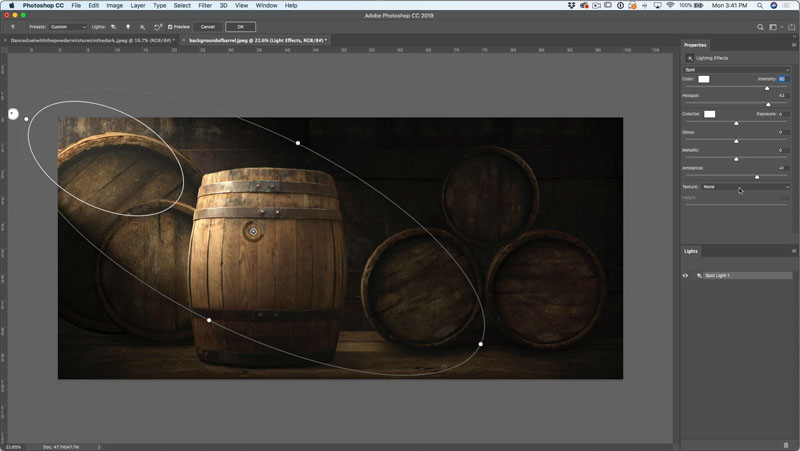Open Notification Center icon
Viewport: 800px width, 451px height.
coord(788,5)
